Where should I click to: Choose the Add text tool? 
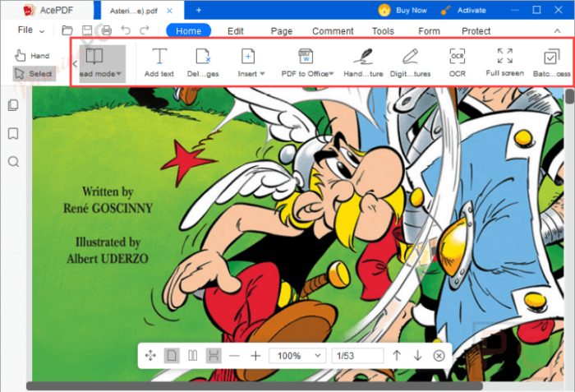click(x=159, y=62)
